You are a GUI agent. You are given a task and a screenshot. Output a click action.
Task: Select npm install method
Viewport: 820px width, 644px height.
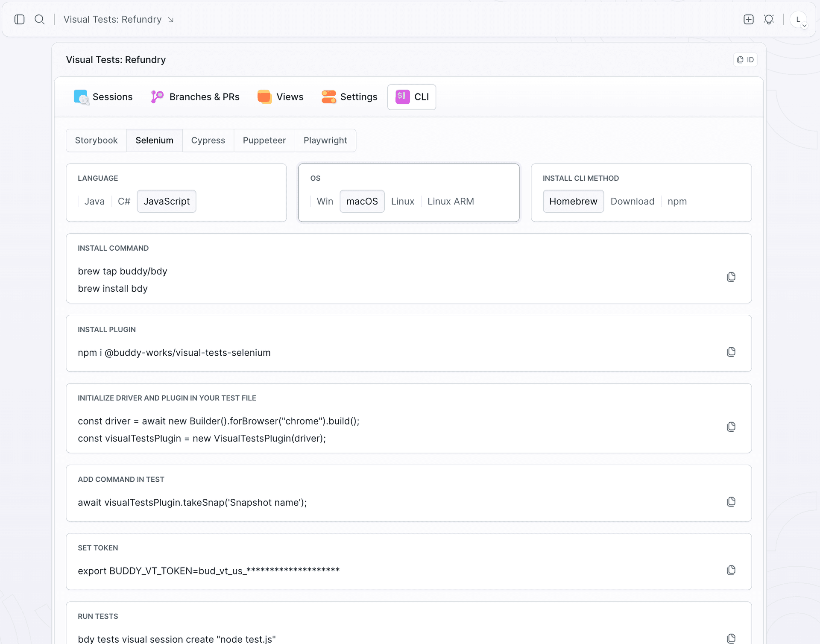click(x=677, y=201)
